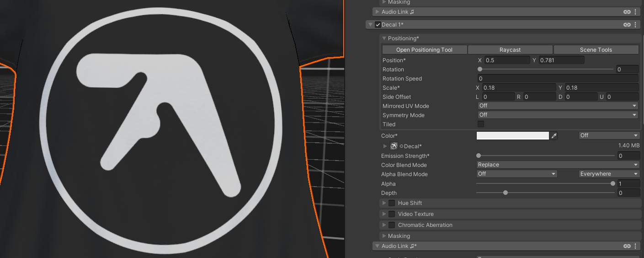Screen dimensions: 644x258
Task: Expand the Hue Shift section
Action: point(384,203)
